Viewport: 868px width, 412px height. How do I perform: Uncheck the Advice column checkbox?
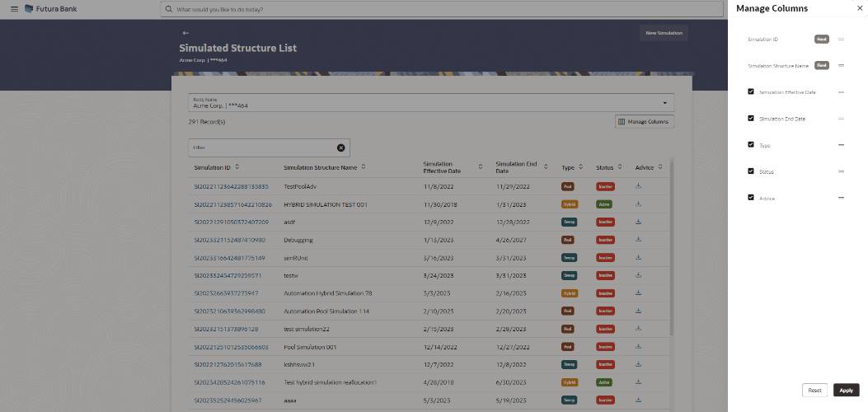click(x=751, y=197)
